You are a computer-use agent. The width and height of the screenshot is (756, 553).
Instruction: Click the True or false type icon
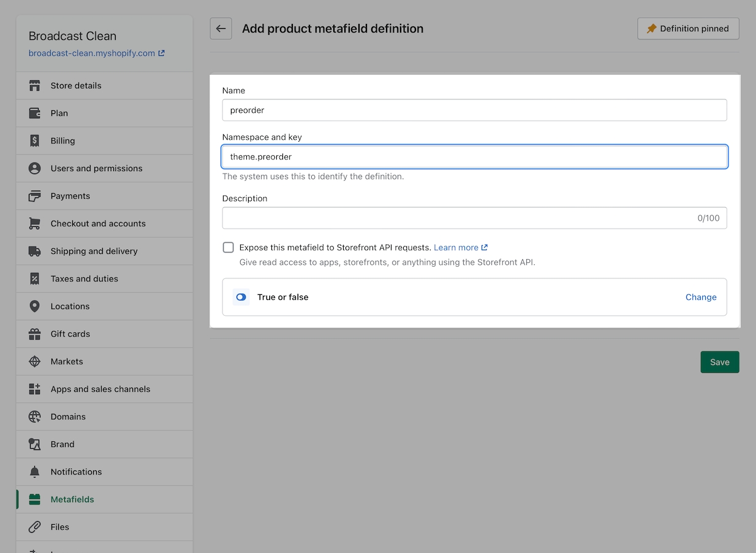point(241,297)
